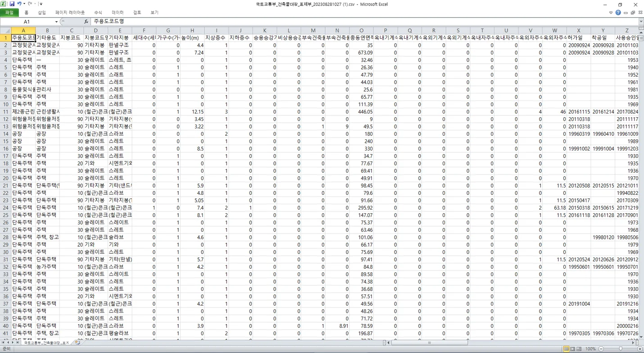644x353 pixels.
Task: Select column Z header
Action: point(627,31)
